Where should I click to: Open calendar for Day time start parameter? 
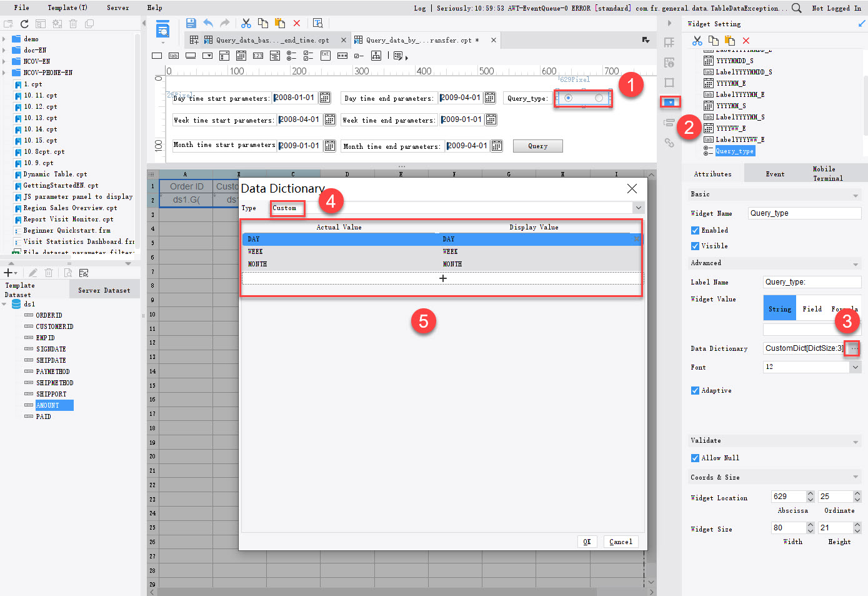coord(325,98)
